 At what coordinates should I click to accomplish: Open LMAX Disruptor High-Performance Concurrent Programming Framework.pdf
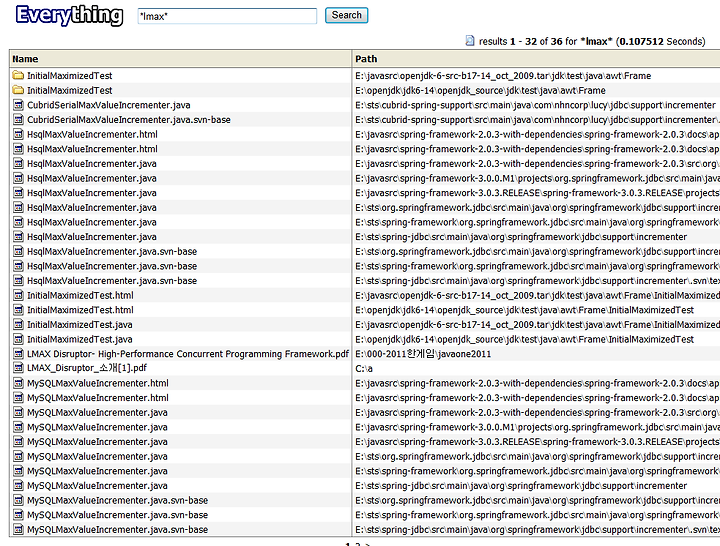tap(188, 354)
